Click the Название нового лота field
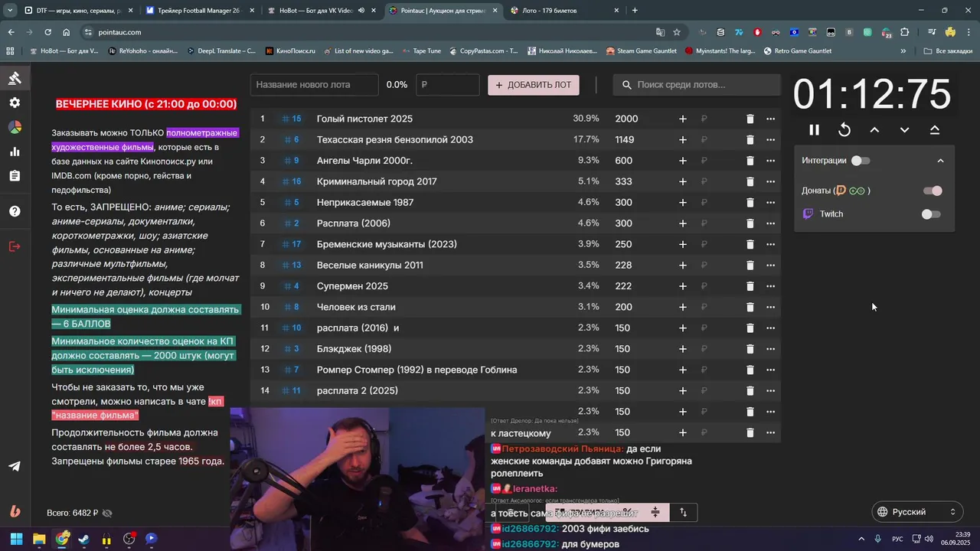This screenshot has height=551, width=980. click(315, 85)
